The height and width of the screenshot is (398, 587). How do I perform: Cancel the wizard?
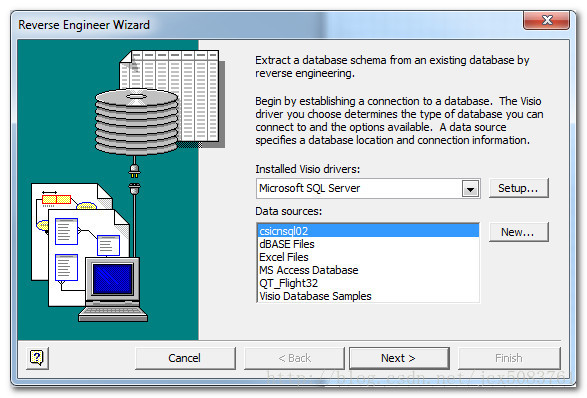pyautogui.click(x=185, y=358)
